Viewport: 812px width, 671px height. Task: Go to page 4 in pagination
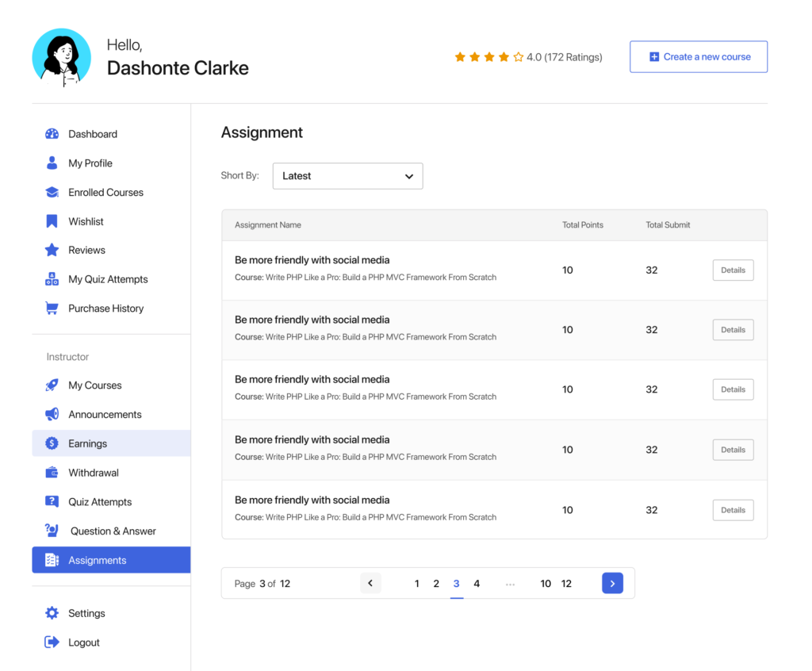click(477, 584)
